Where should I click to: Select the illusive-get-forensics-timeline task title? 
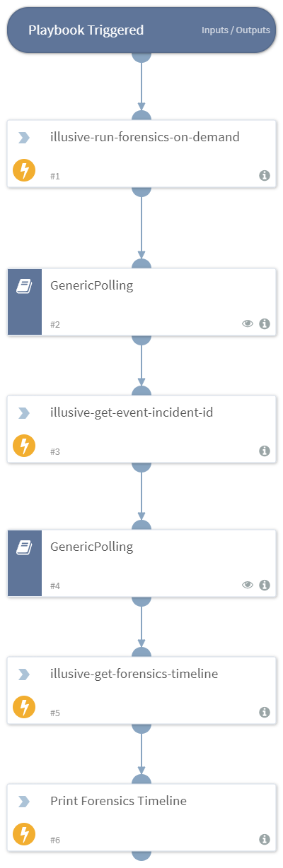(134, 674)
